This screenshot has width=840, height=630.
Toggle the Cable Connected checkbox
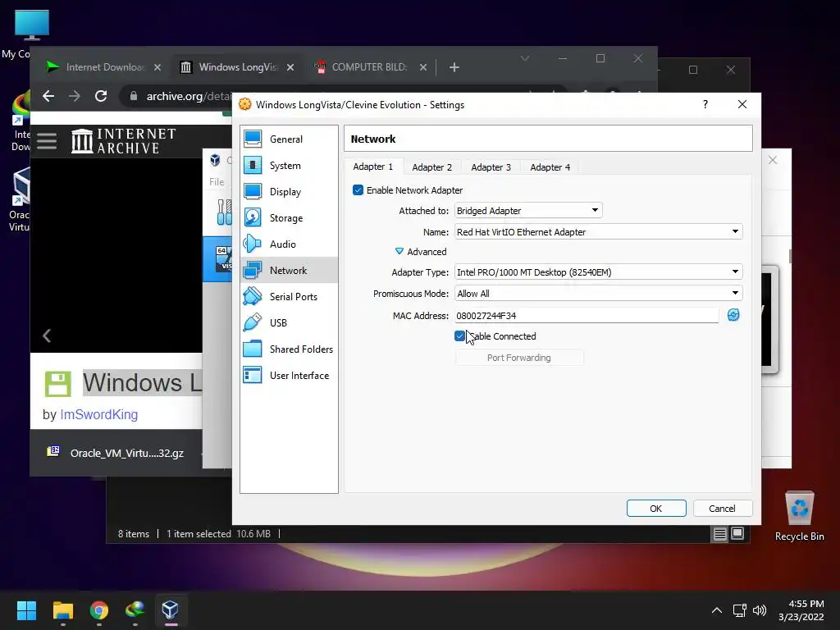click(459, 336)
